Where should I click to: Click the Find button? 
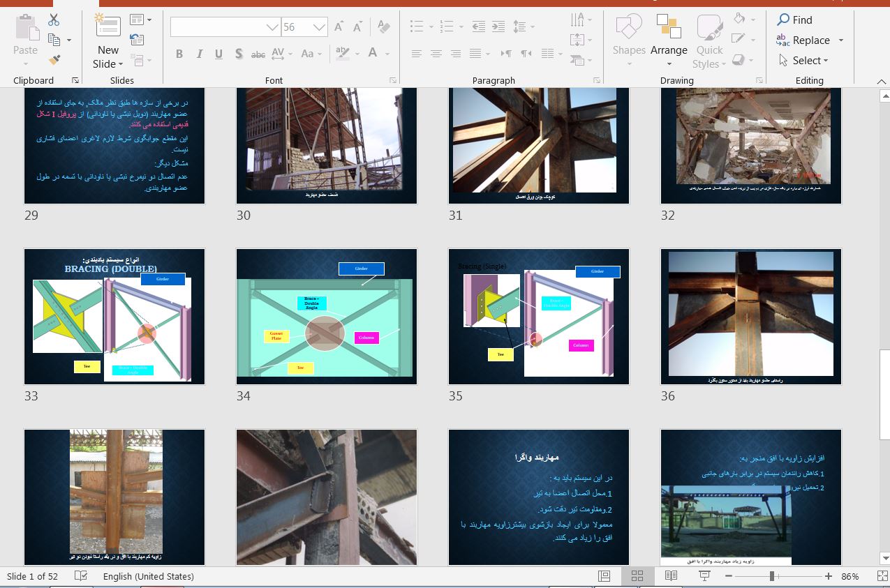(795, 20)
